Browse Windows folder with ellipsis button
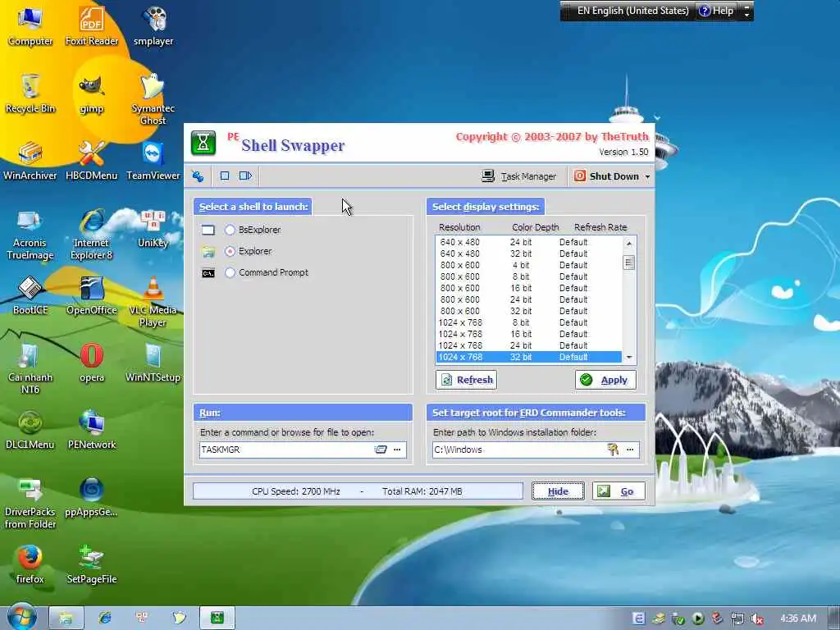The width and height of the screenshot is (840, 630). (630, 450)
